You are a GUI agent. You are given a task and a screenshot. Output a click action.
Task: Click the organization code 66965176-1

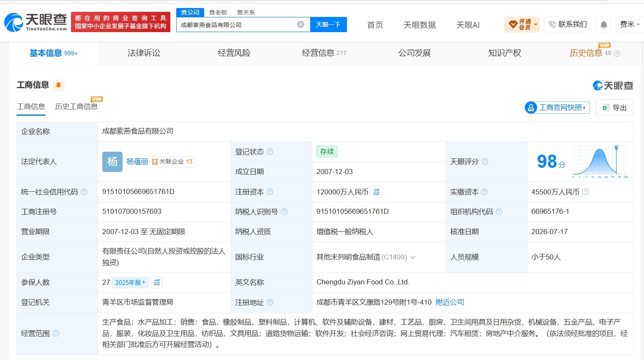[550, 212]
